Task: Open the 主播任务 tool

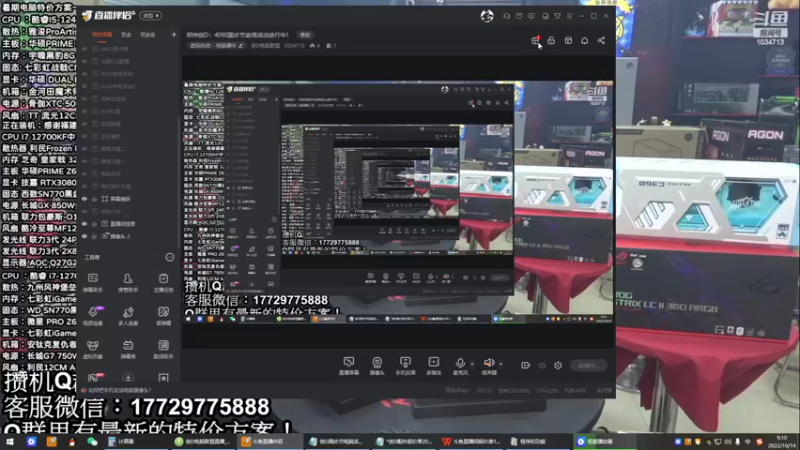Action: coord(163,282)
